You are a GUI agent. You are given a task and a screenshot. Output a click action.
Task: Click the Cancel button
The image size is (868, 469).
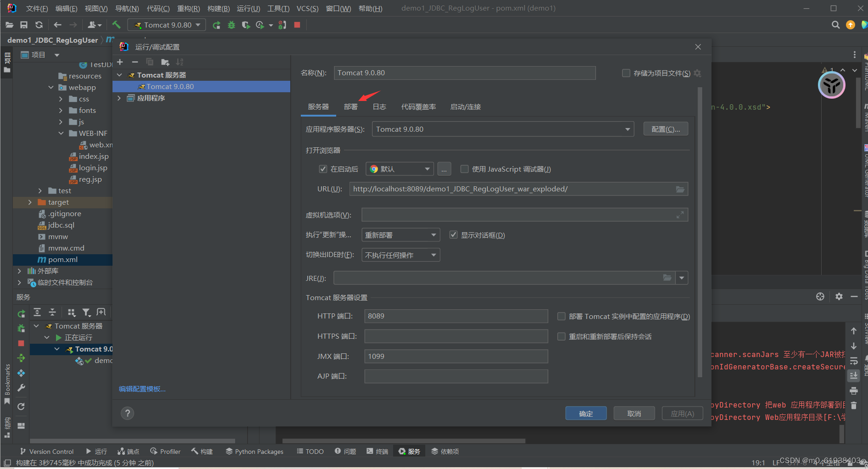(x=634, y=413)
